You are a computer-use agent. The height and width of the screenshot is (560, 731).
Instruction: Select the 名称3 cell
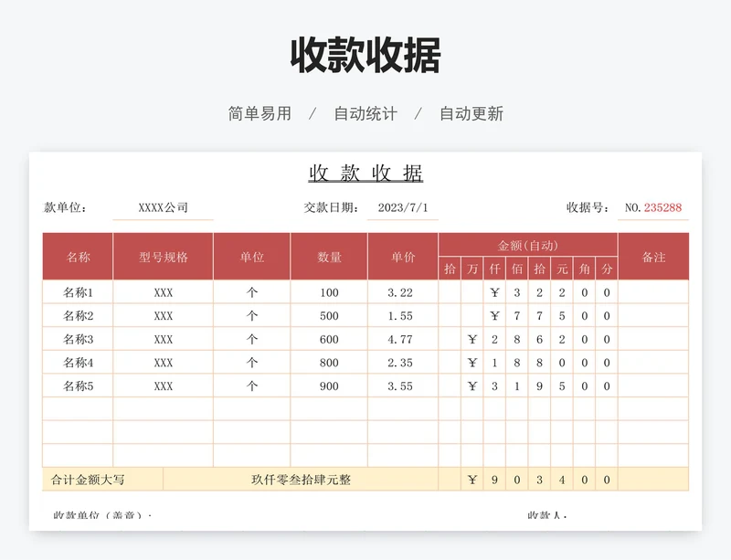pyautogui.click(x=78, y=339)
